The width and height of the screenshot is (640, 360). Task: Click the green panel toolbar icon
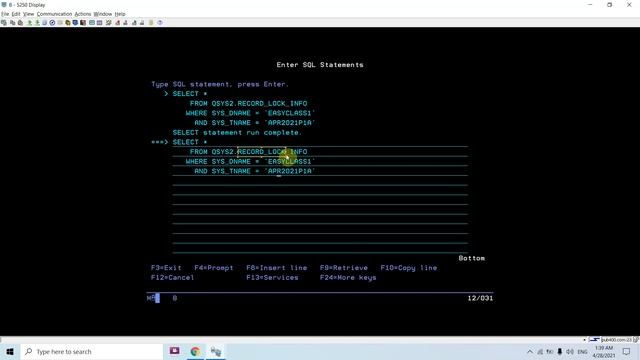pos(92,23)
